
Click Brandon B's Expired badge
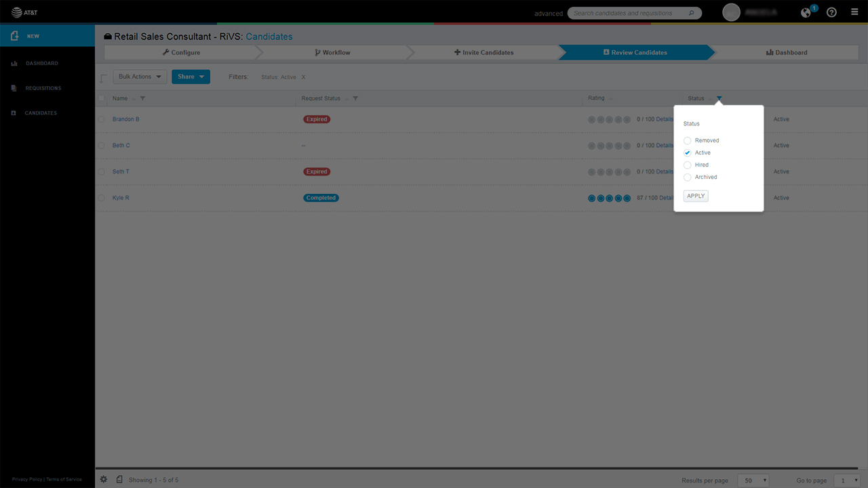[317, 119]
